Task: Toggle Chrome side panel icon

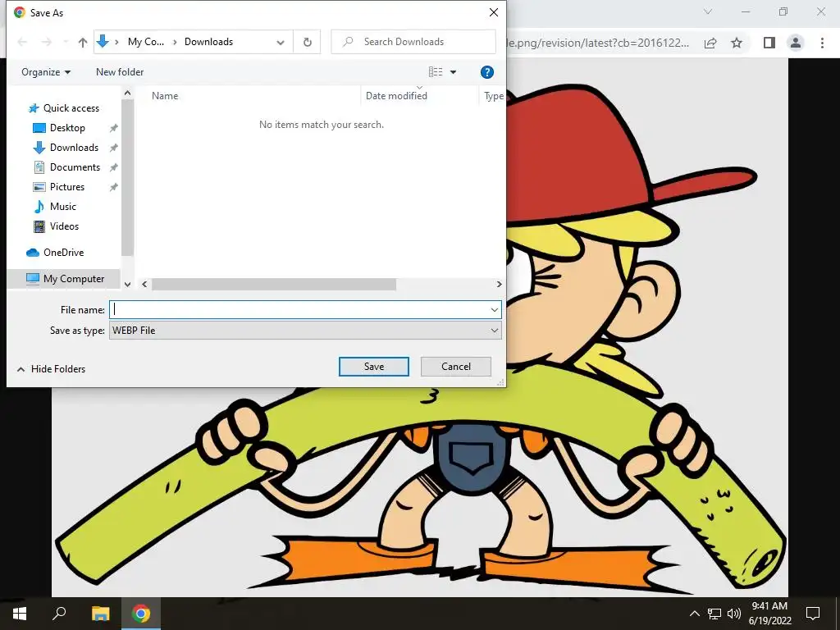Action: coord(769,43)
